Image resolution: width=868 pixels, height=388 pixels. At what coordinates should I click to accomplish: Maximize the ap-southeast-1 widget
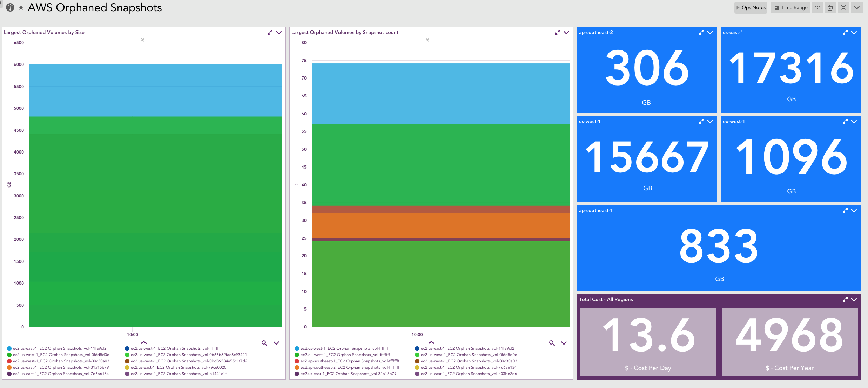pyautogui.click(x=845, y=210)
